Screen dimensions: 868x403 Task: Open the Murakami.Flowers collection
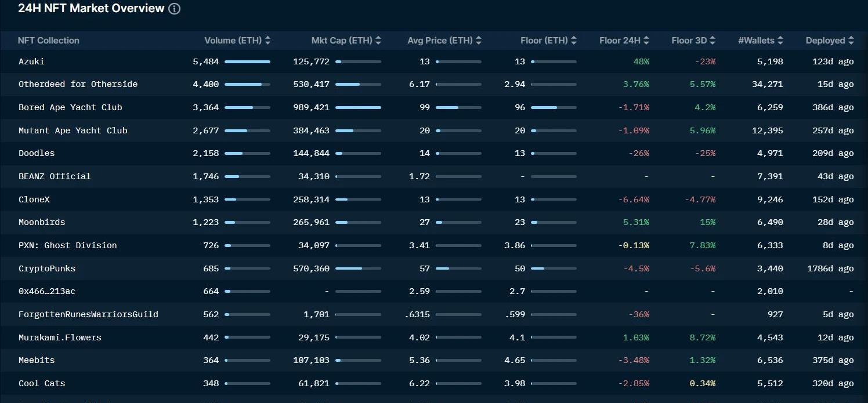point(60,337)
